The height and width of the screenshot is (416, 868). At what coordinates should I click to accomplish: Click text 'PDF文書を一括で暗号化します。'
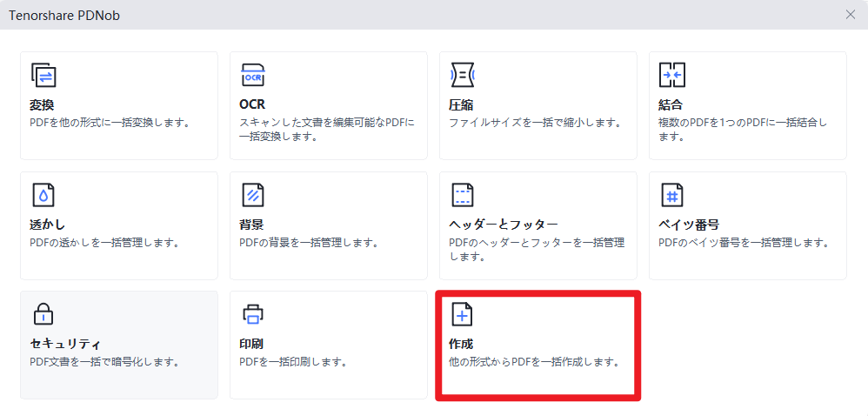pyautogui.click(x=104, y=362)
